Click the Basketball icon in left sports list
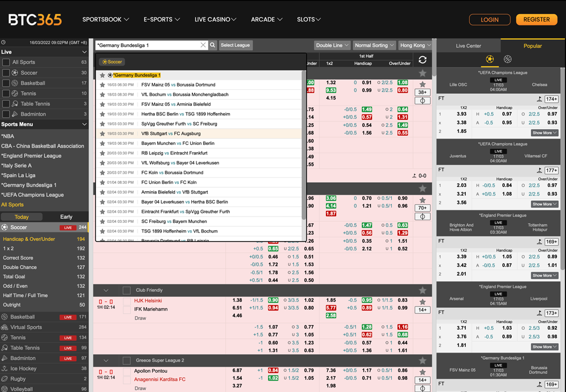Viewport: 566px width, 392px height. point(5,317)
